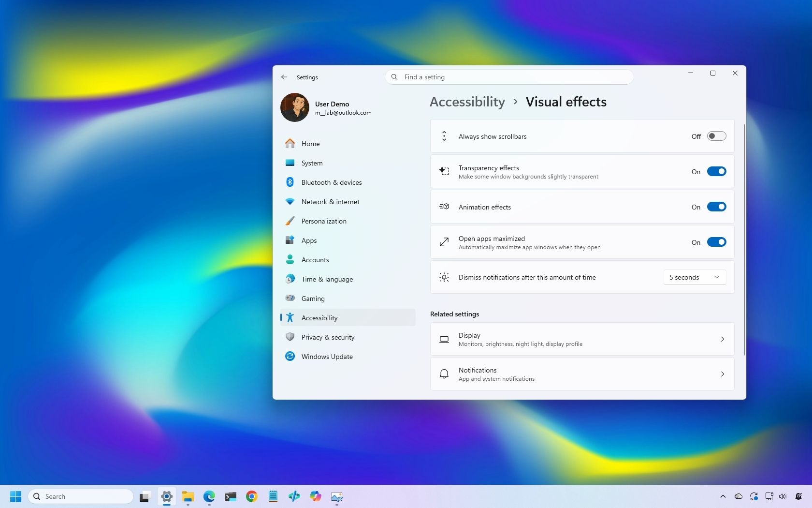Screen dimensions: 812x508
Task: Click the Settings page vertical scrollbar
Action: click(x=744, y=239)
